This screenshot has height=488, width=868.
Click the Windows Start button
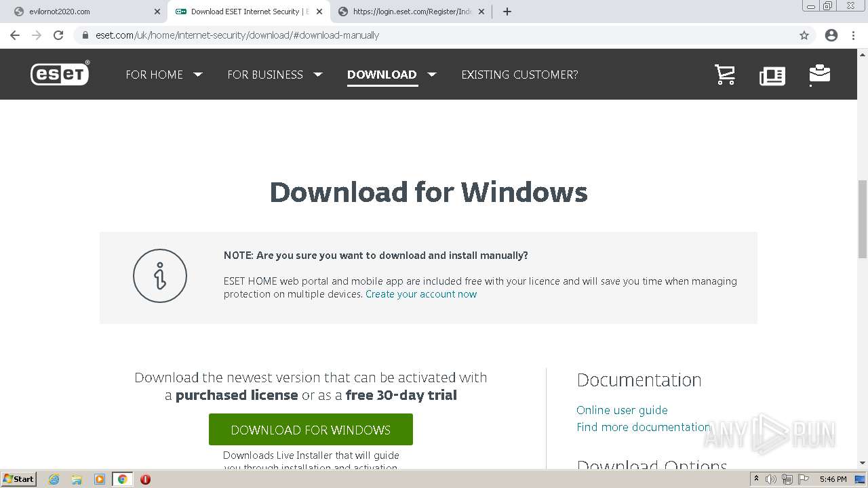pos(19,479)
